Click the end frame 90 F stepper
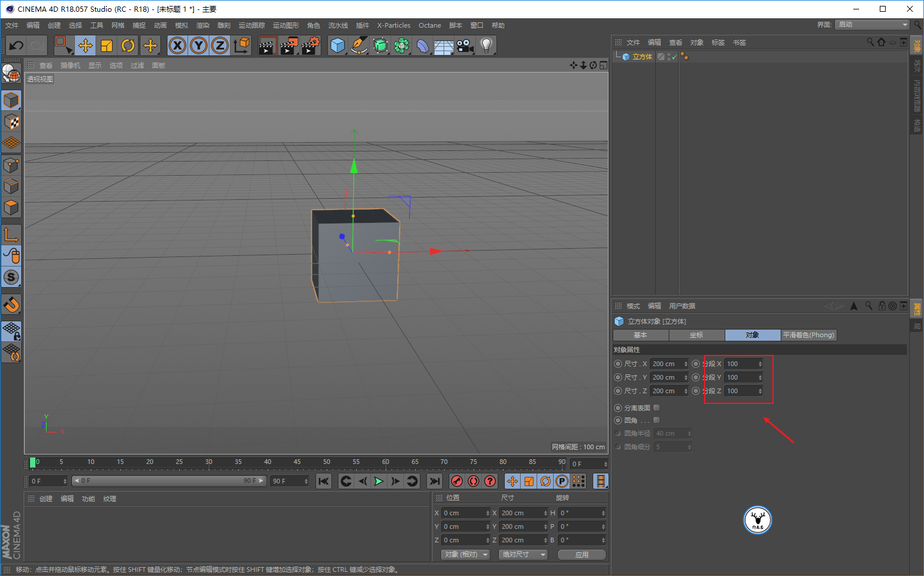This screenshot has height=576, width=924. click(306, 481)
